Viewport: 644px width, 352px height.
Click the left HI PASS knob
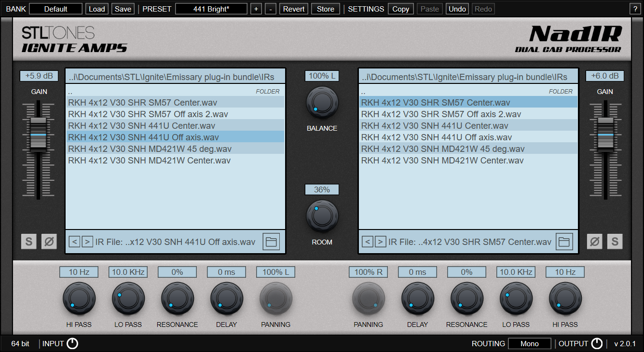click(x=79, y=299)
